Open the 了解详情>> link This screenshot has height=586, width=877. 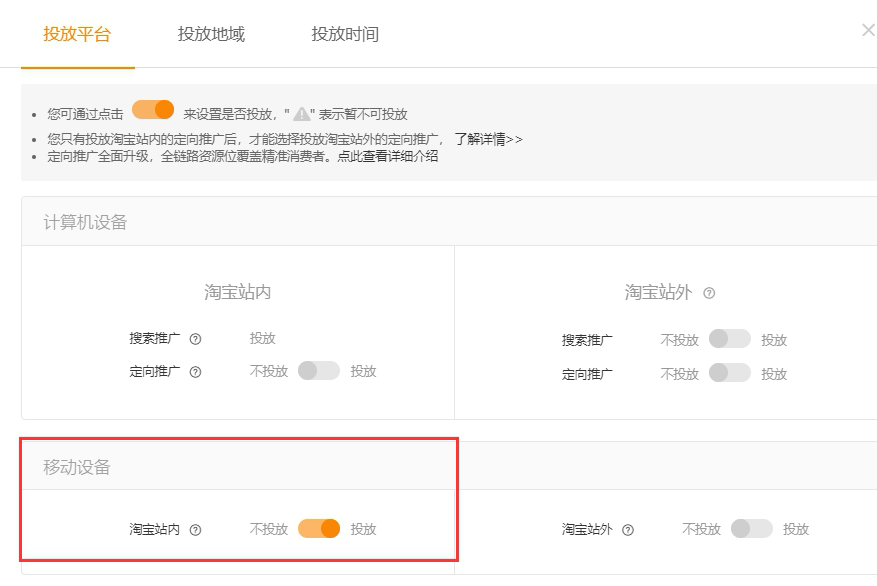click(x=488, y=139)
